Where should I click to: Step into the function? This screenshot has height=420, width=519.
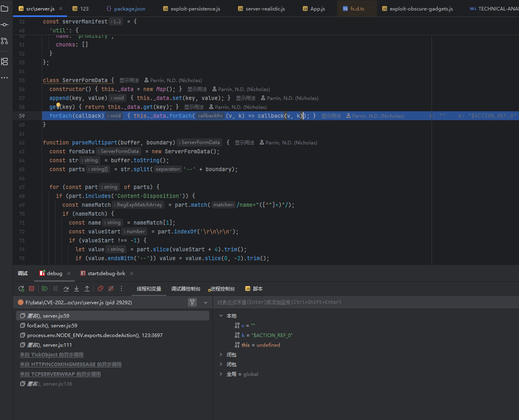click(x=77, y=288)
